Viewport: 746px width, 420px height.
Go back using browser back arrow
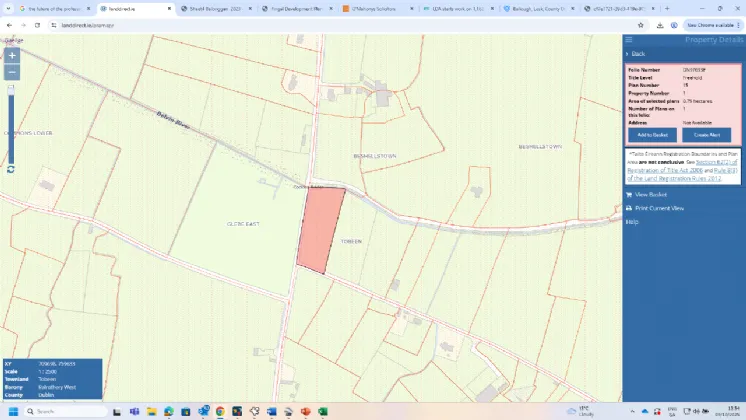click(x=9, y=24)
